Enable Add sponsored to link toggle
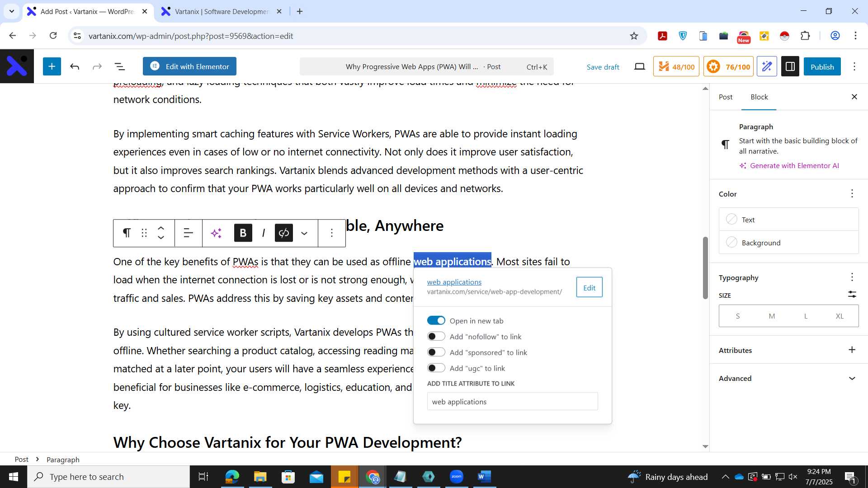868x488 pixels. click(436, 352)
